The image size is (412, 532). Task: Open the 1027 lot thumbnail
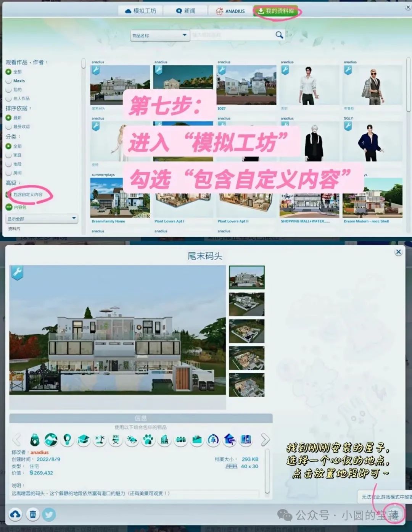point(246,85)
